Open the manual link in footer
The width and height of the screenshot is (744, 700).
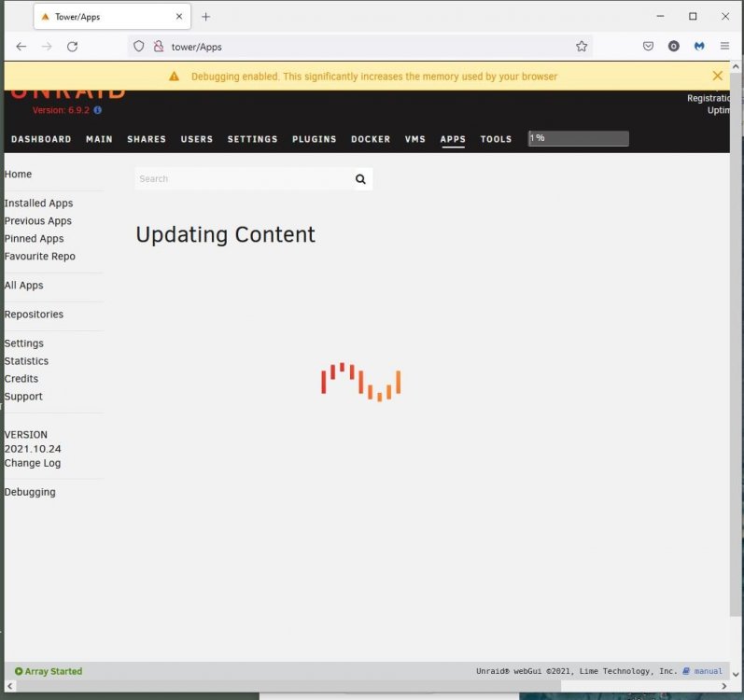point(708,671)
